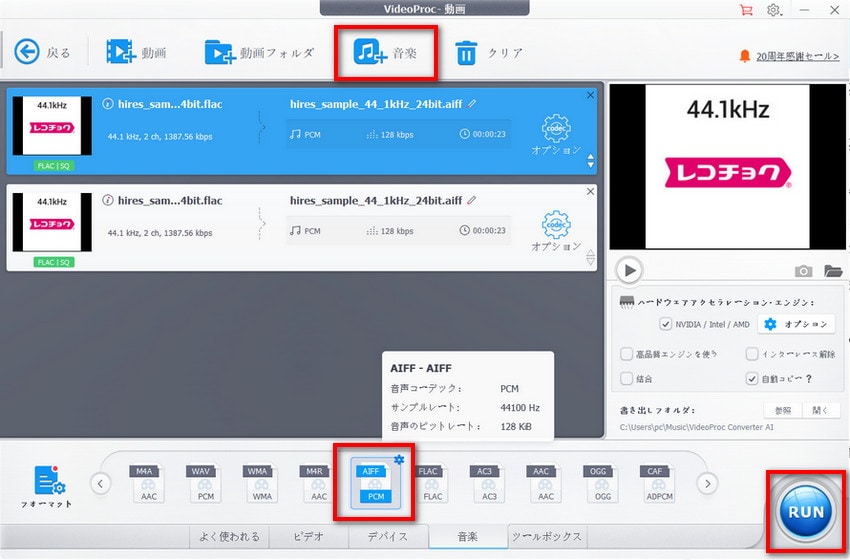
Task: Open hardware acceleration オプション button
Action: coord(795,324)
